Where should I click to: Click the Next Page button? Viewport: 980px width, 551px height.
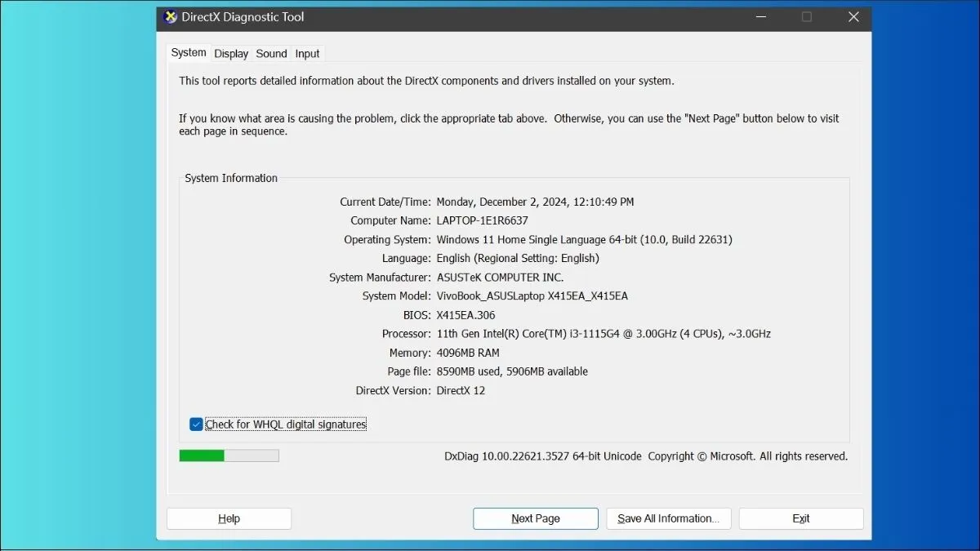[x=535, y=518]
